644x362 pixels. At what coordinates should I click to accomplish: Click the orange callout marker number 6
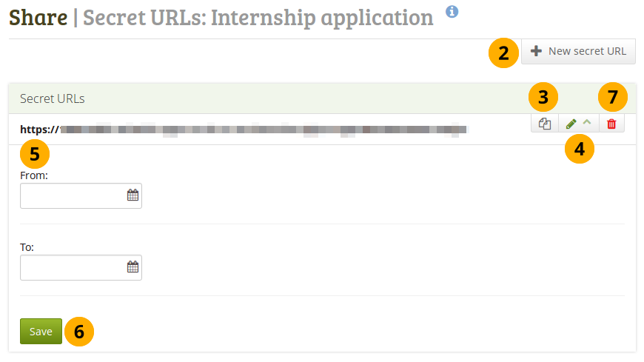click(x=79, y=332)
